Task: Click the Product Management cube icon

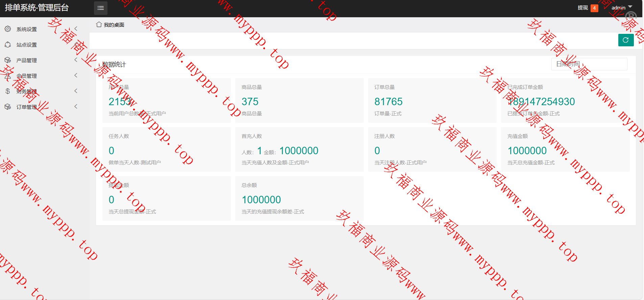Action: point(8,60)
